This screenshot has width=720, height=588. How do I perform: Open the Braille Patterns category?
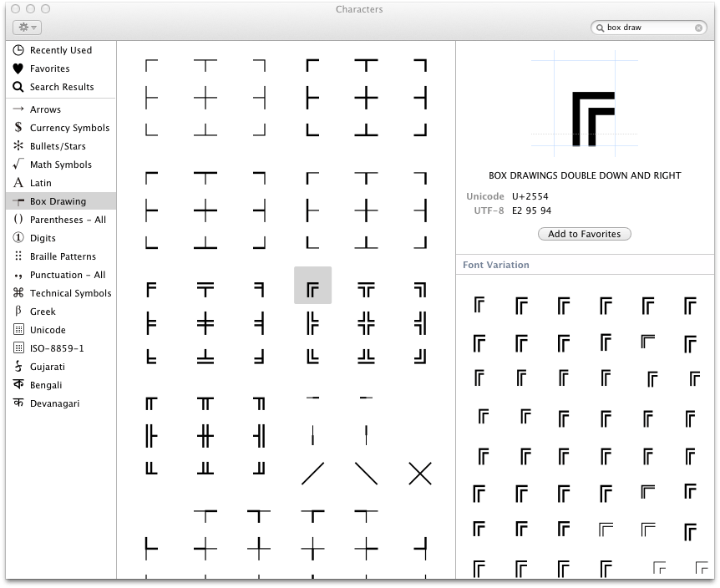61,256
